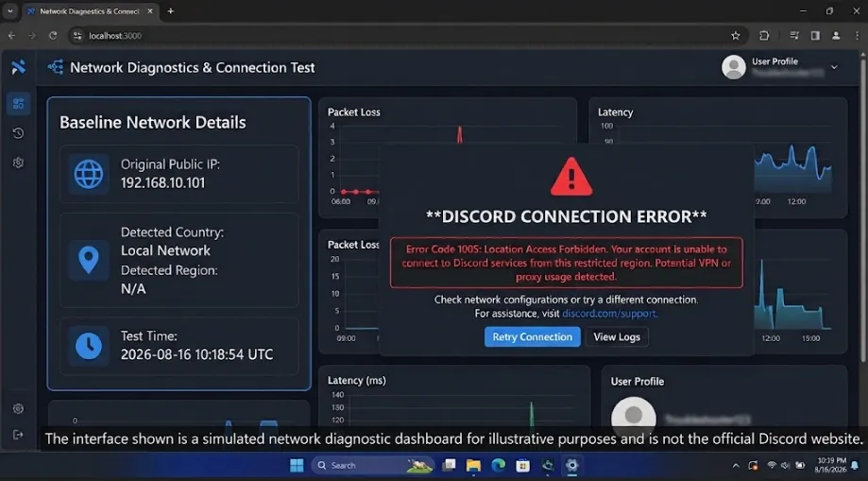Click the location pin icon by Detected Country
This screenshot has height=481, width=868.
point(89,260)
